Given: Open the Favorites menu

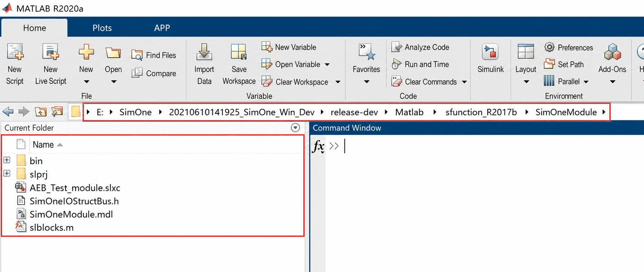Looking at the screenshot, I should pos(366,64).
